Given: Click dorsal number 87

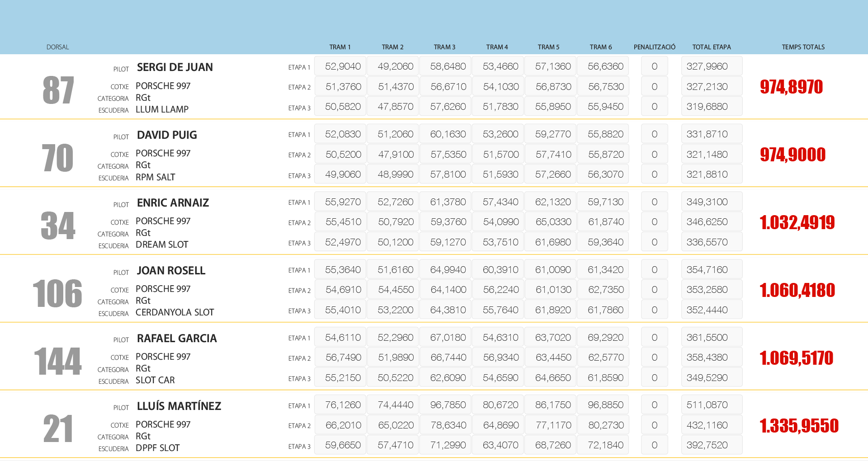Looking at the screenshot, I should tap(58, 90).
